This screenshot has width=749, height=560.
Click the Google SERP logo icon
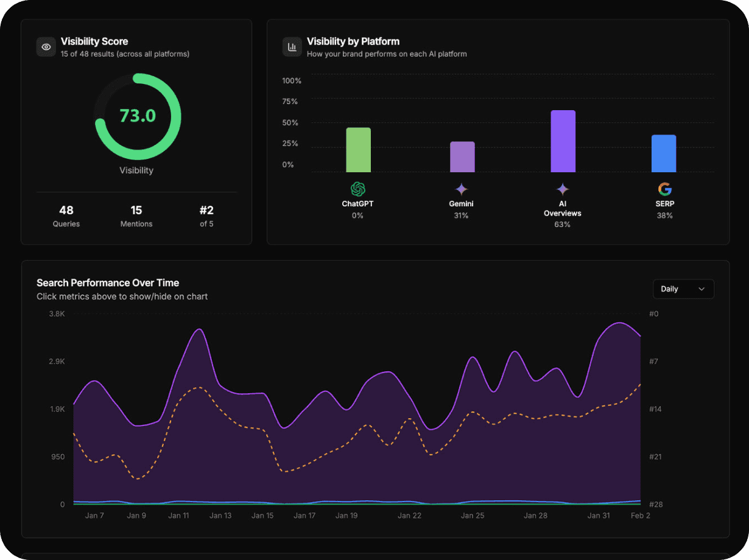point(664,189)
